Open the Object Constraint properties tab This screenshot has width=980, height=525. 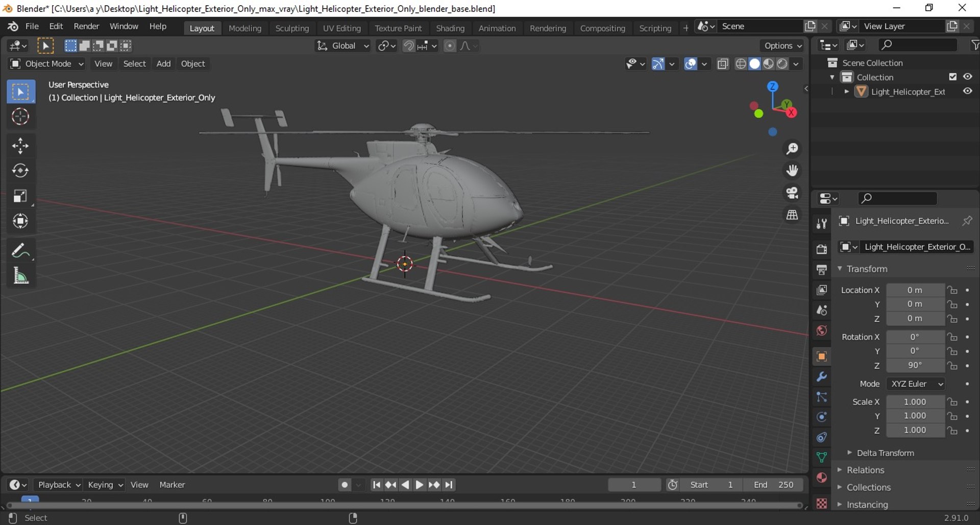click(x=821, y=438)
